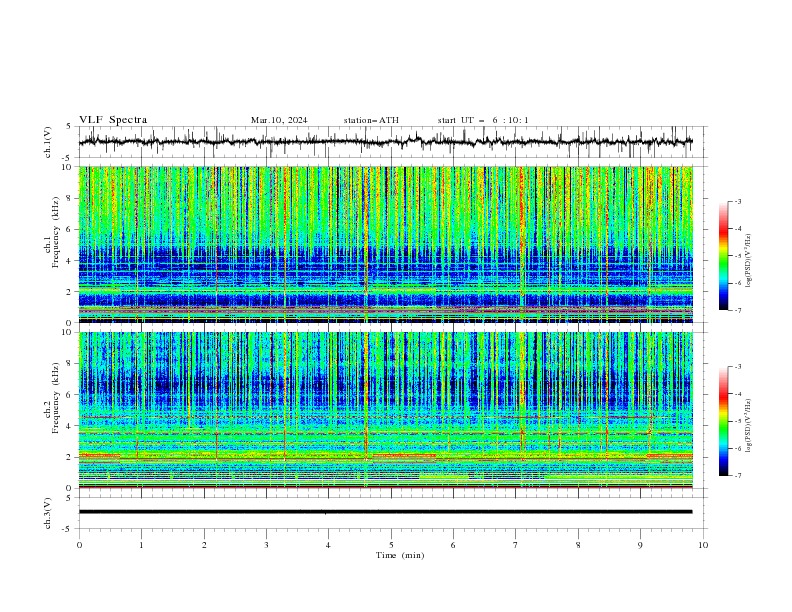Click the ch.3 flat waveform trace
This screenshot has height=612, width=792.
385,512
